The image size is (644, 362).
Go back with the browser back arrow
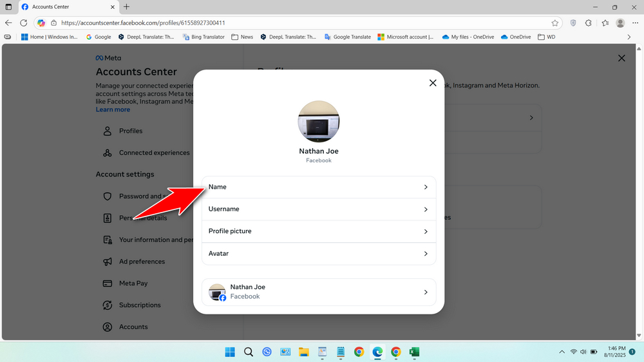(x=8, y=23)
